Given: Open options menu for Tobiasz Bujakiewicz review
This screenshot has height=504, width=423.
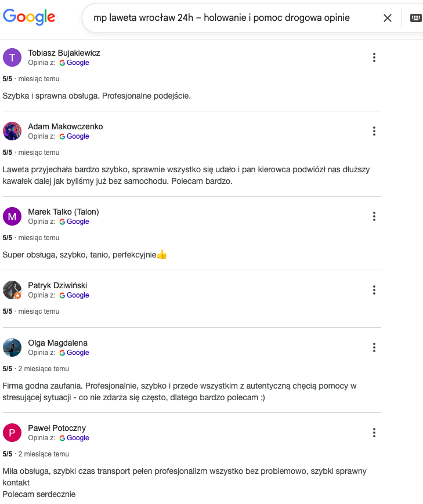Looking at the screenshot, I should coord(374,57).
